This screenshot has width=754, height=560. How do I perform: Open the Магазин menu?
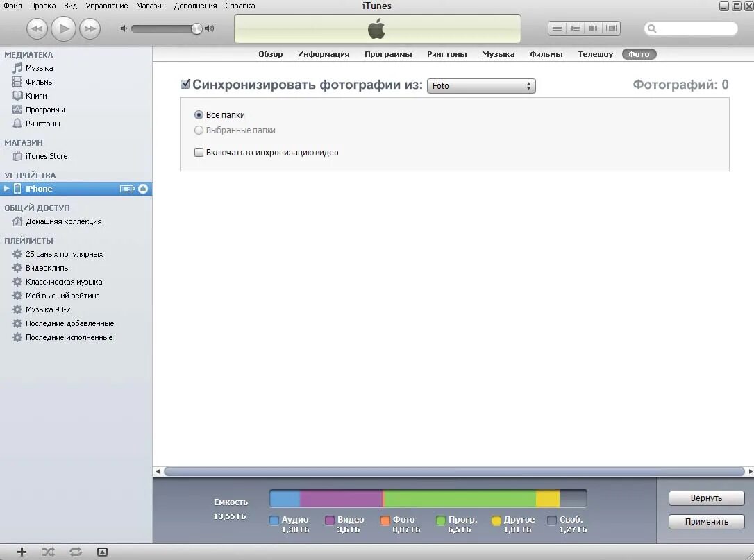(151, 6)
